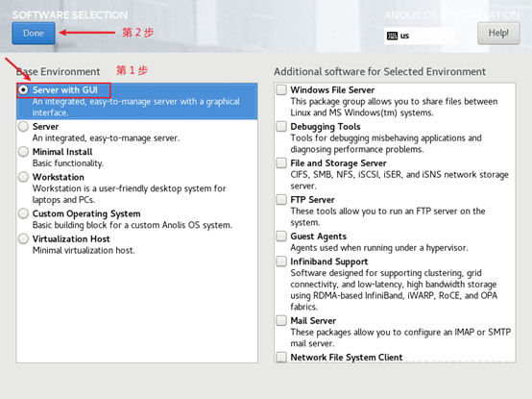
Task: Click 'Minimal Install' label
Action: (x=62, y=152)
